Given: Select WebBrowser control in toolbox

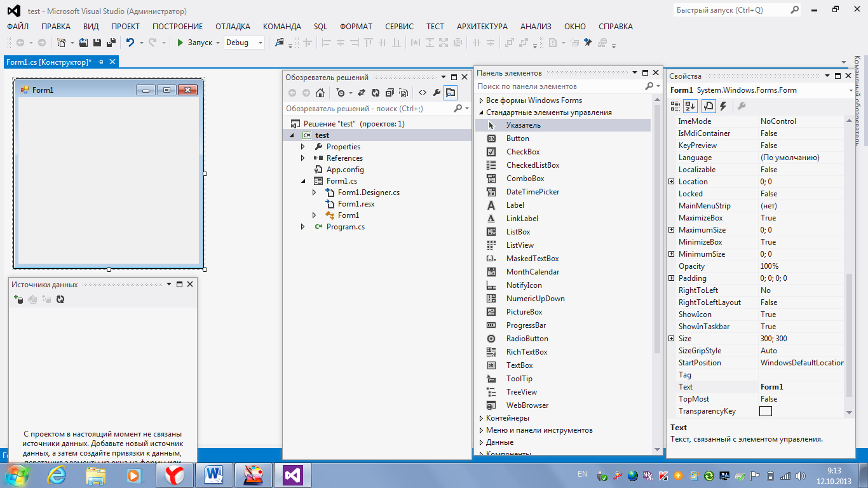Looking at the screenshot, I should (527, 405).
